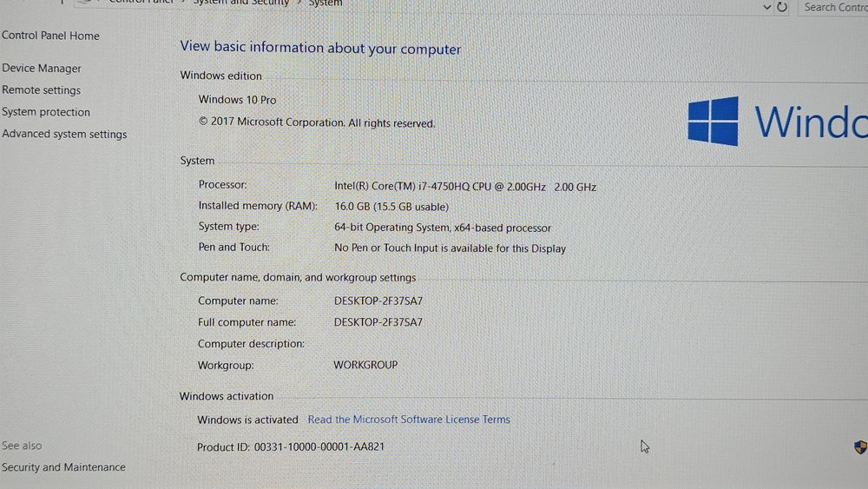Viewport: 868px width, 489px height.
Task: Open System protection link
Action: coord(46,112)
